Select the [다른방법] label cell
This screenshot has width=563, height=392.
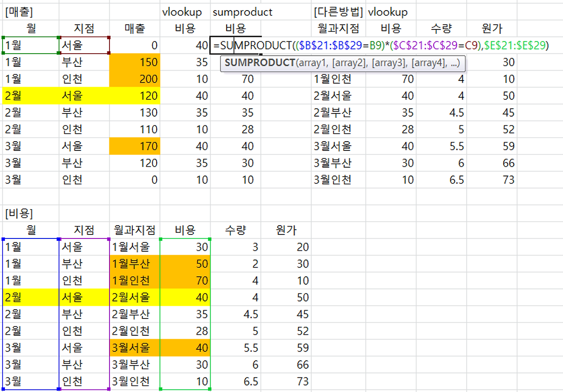(338, 12)
